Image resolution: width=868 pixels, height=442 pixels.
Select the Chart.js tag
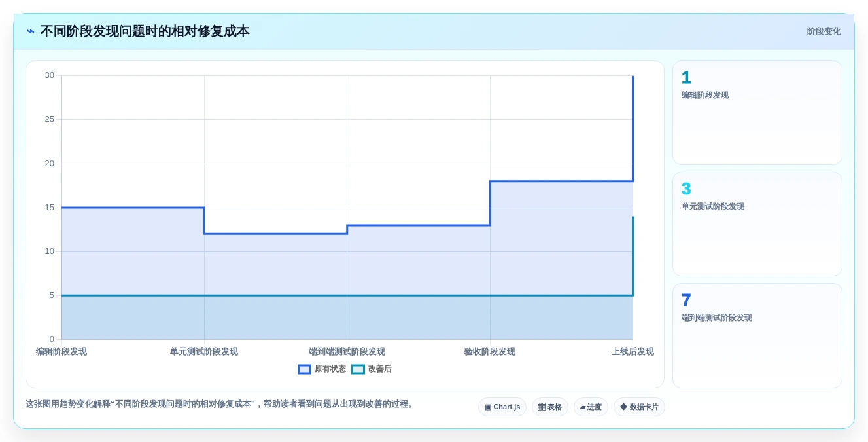tap(502, 407)
